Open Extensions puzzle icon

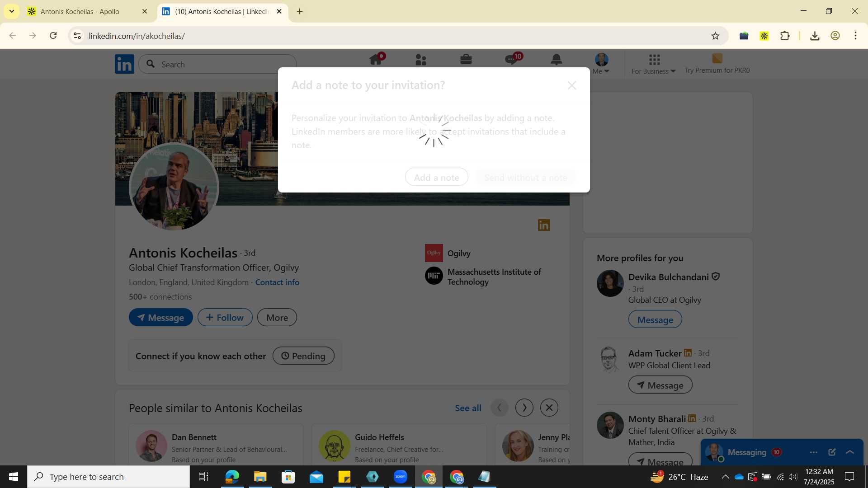tap(785, 36)
